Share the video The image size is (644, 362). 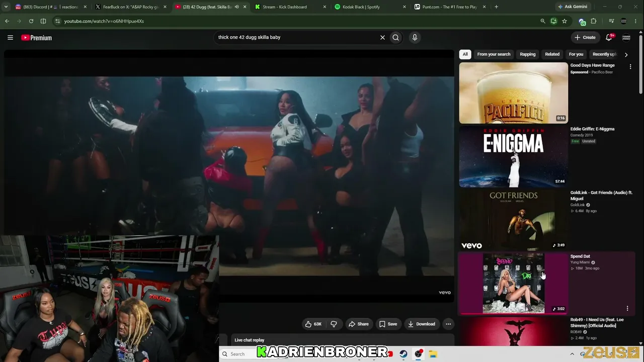point(359,324)
